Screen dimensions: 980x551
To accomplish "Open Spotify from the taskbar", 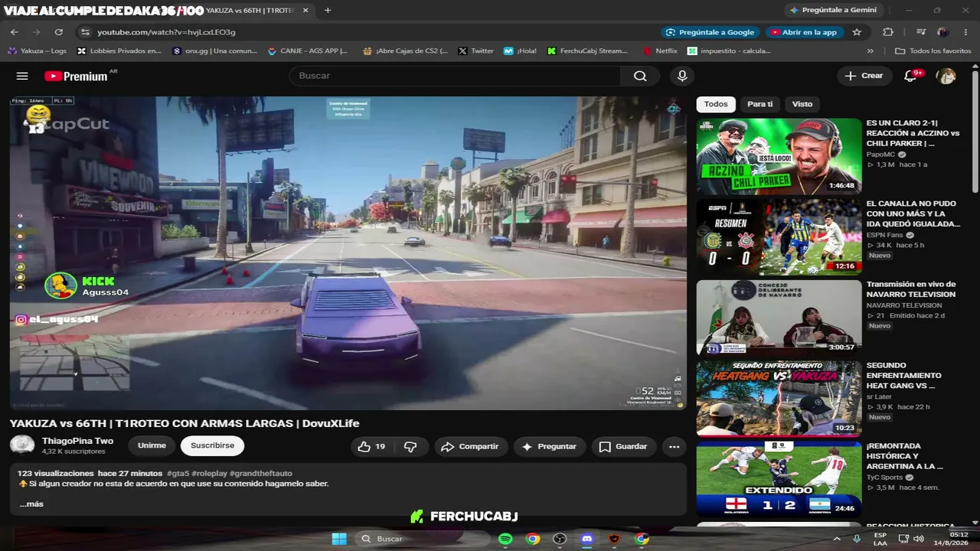I will (x=505, y=539).
